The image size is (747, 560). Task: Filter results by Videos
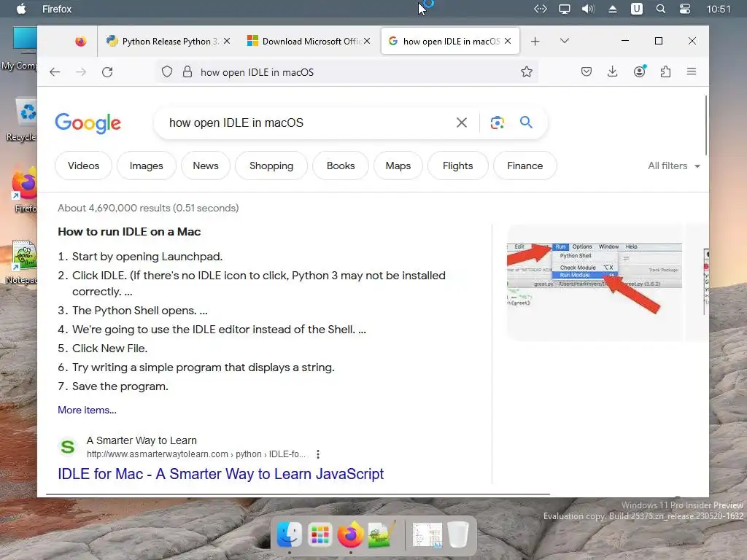click(x=83, y=166)
